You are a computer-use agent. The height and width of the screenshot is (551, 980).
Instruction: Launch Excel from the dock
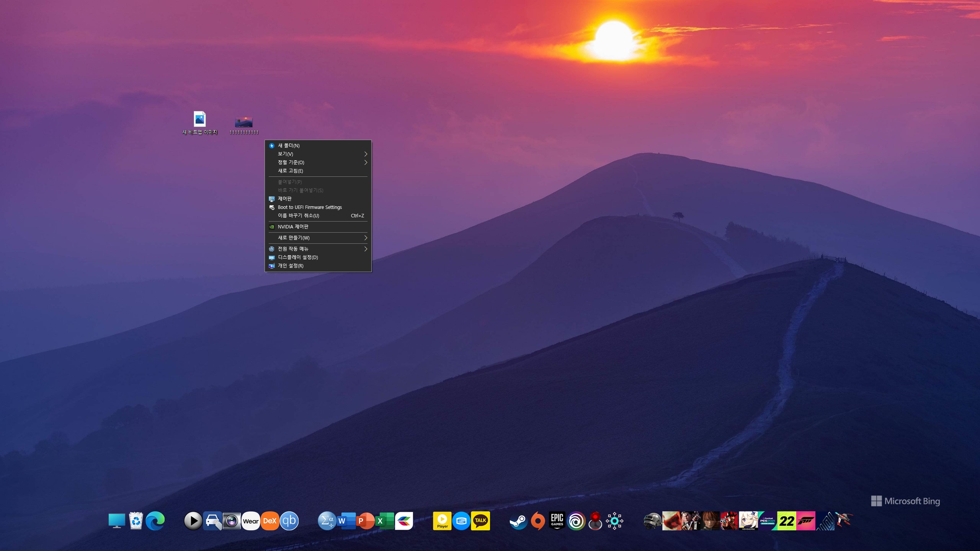click(385, 521)
